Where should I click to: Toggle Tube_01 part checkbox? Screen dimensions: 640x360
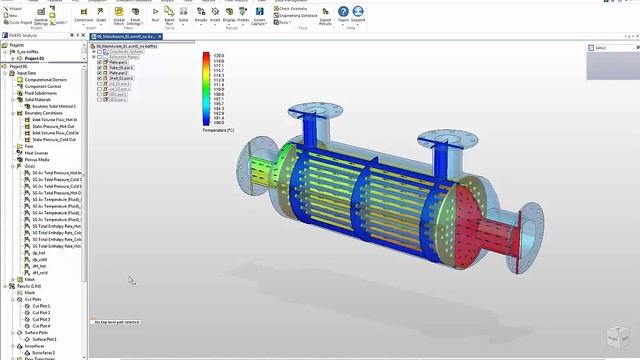click(100, 67)
